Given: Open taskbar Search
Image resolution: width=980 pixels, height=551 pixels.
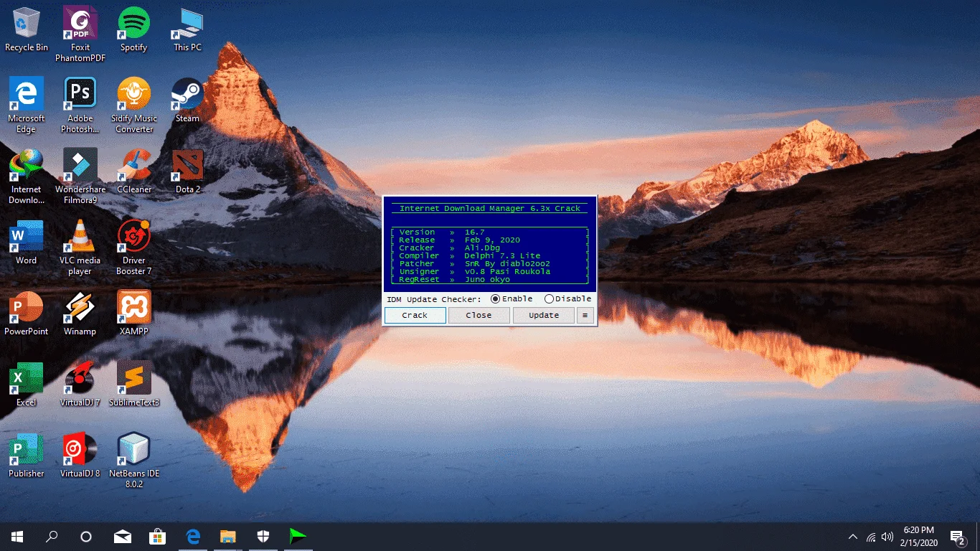Looking at the screenshot, I should click(x=52, y=536).
